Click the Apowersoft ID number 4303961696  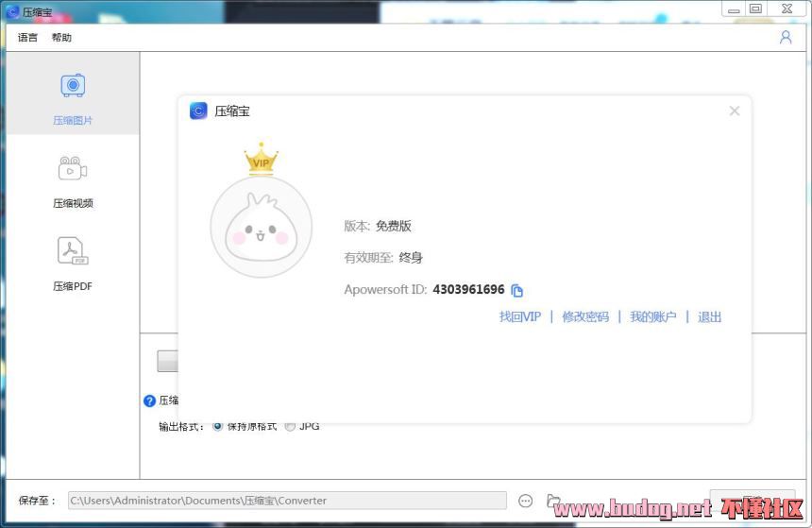click(x=468, y=290)
